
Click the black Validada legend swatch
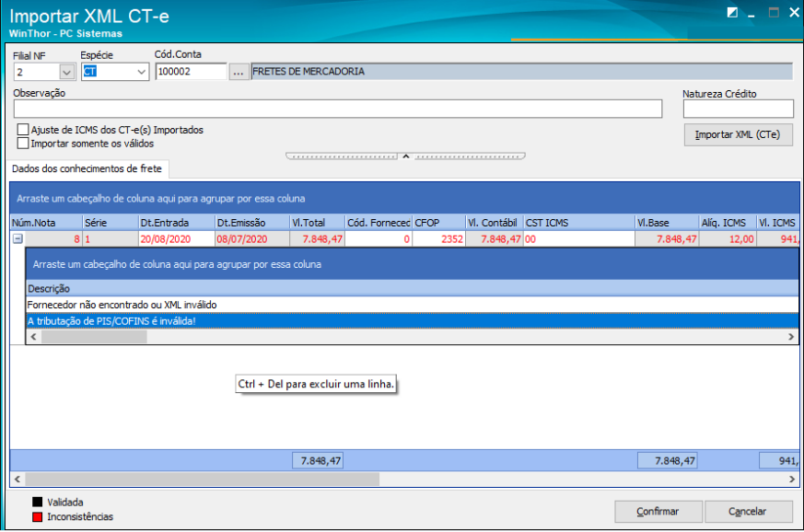point(37,502)
